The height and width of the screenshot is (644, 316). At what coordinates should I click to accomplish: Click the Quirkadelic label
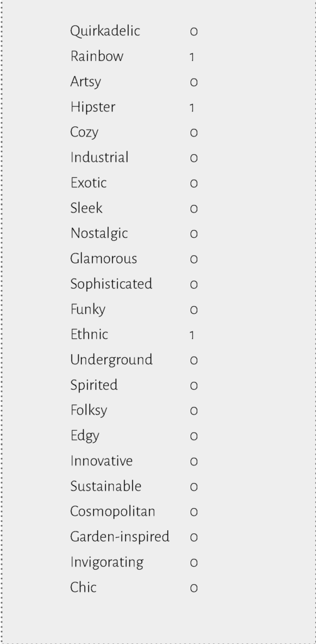[105, 31]
